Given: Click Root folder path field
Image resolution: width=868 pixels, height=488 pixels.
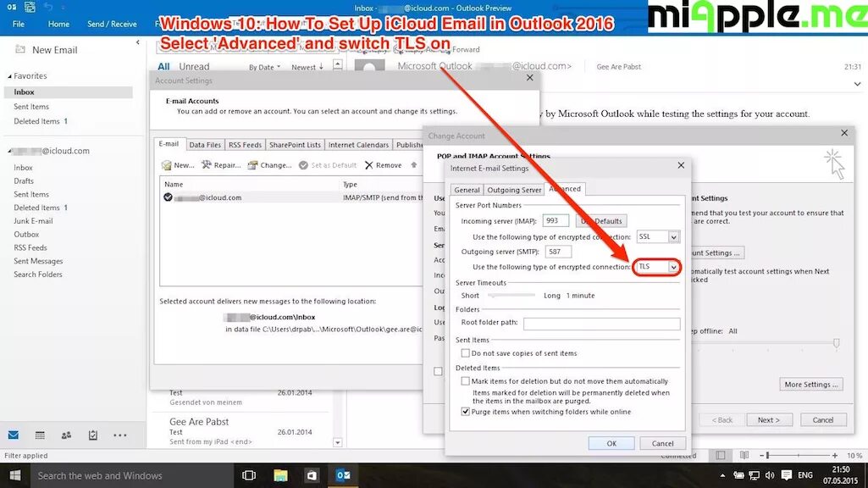Looking at the screenshot, I should pyautogui.click(x=602, y=323).
